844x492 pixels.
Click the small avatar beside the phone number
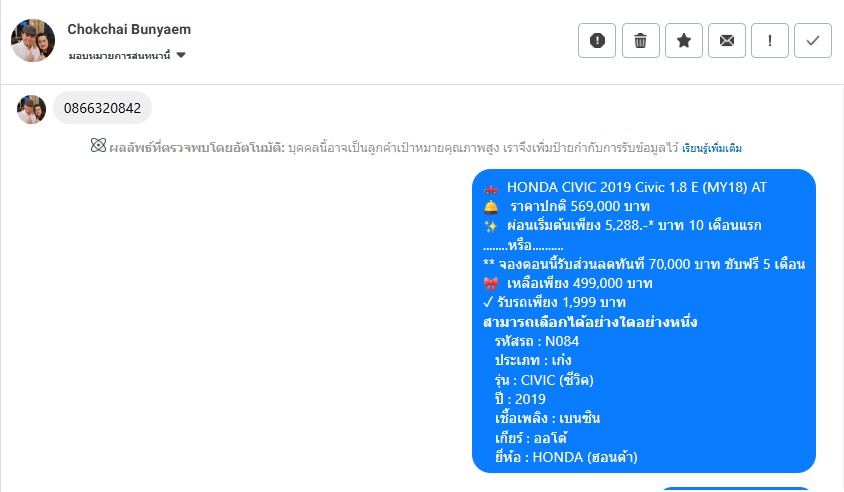point(31,109)
